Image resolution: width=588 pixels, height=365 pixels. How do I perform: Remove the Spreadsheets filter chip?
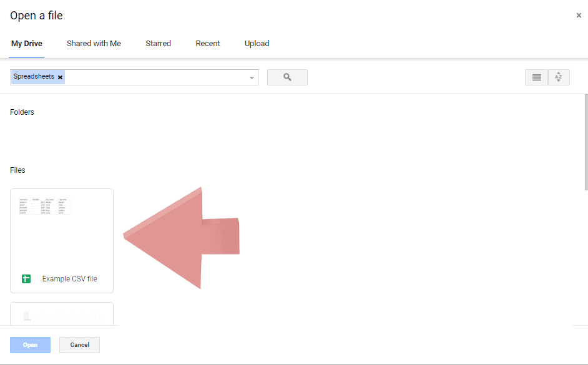[x=60, y=76]
